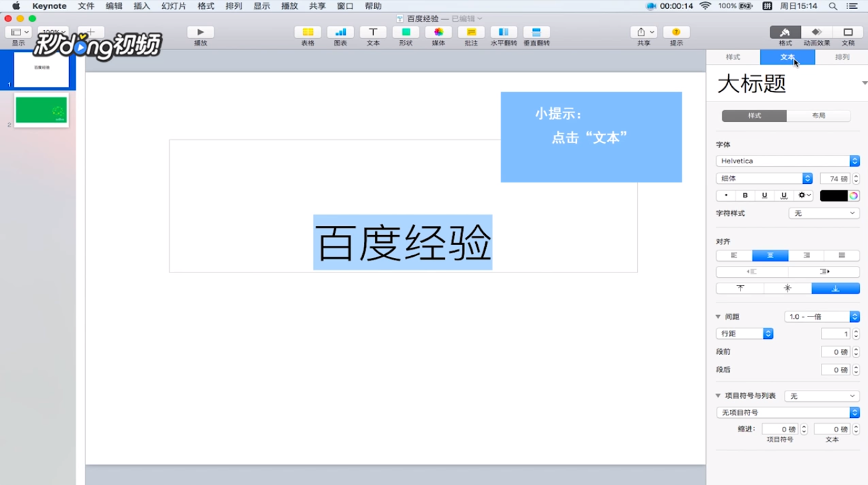This screenshot has width=868, height=485.
Task: Open the No Bullets type dropdown
Action: pos(788,413)
